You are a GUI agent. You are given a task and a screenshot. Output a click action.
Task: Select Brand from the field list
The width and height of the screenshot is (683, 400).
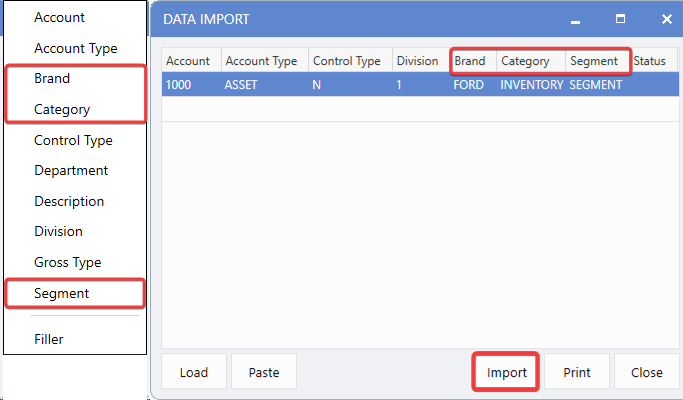[x=52, y=78]
